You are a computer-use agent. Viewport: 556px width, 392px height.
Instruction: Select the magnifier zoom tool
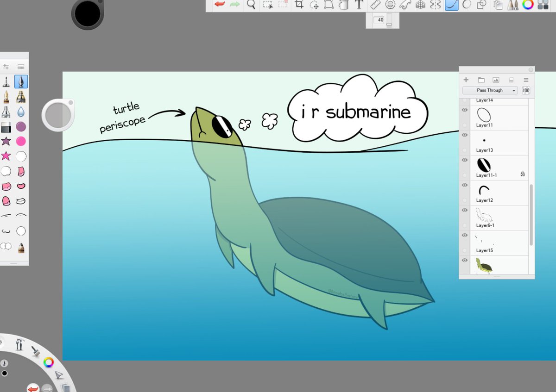251,5
